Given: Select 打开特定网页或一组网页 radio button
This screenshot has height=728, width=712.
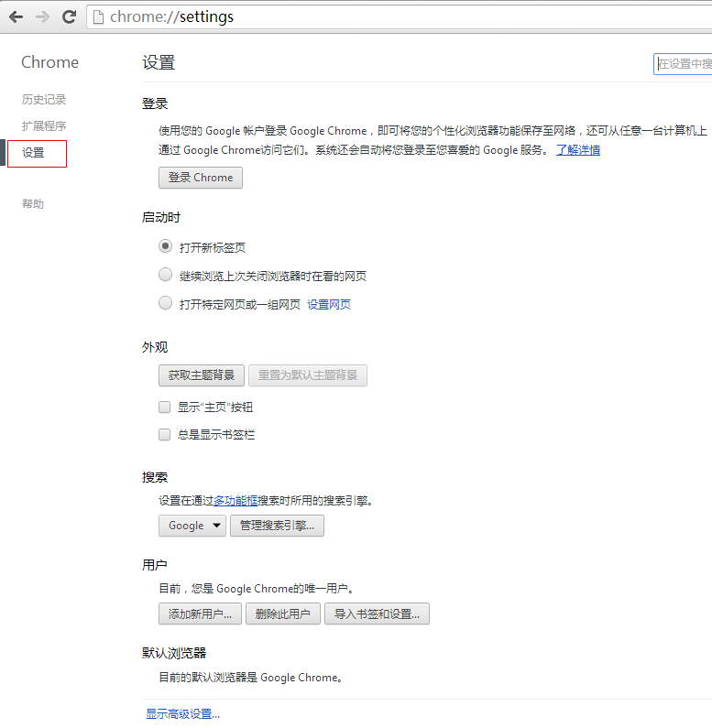Looking at the screenshot, I should [165, 303].
